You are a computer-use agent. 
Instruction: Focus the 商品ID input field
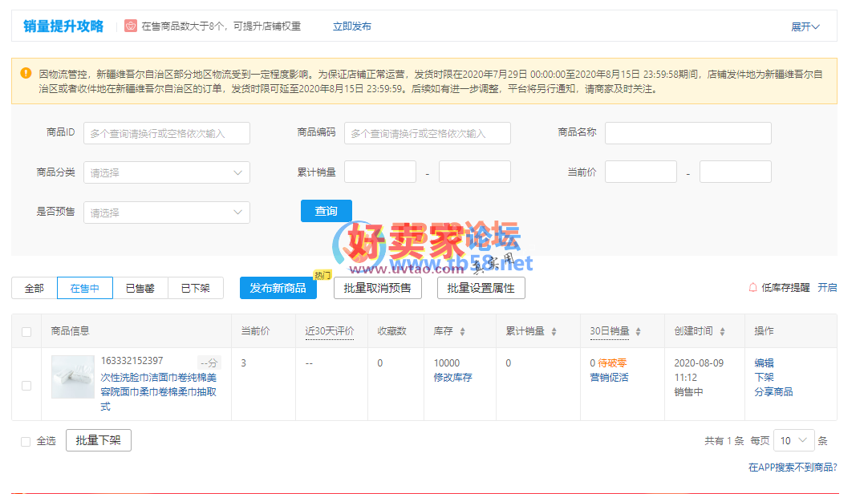[167, 133]
